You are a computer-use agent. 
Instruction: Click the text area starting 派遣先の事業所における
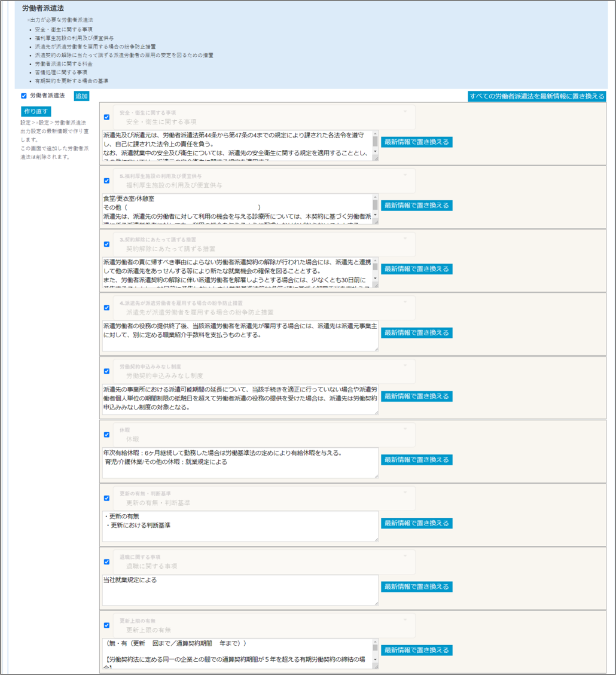(x=240, y=399)
